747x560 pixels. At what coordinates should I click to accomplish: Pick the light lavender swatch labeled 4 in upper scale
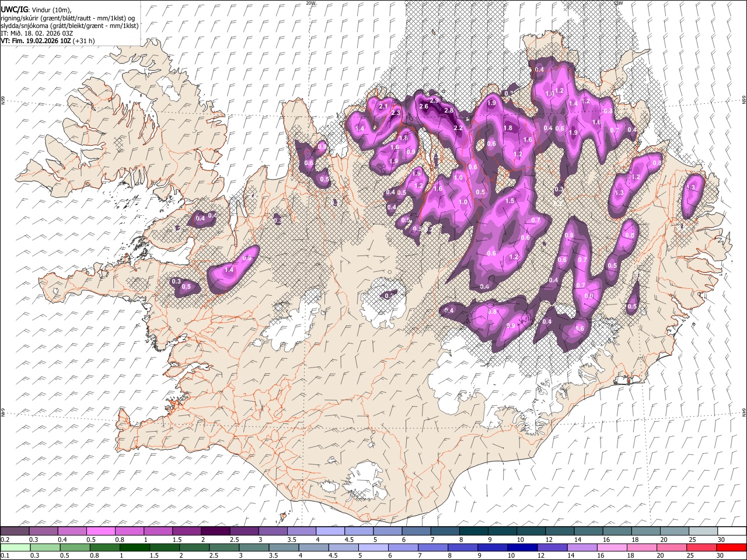pyautogui.click(x=330, y=531)
